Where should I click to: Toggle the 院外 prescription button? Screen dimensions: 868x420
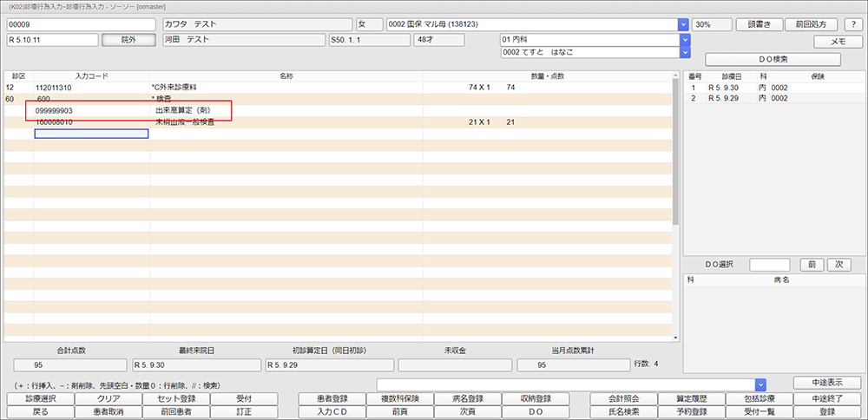pos(128,40)
